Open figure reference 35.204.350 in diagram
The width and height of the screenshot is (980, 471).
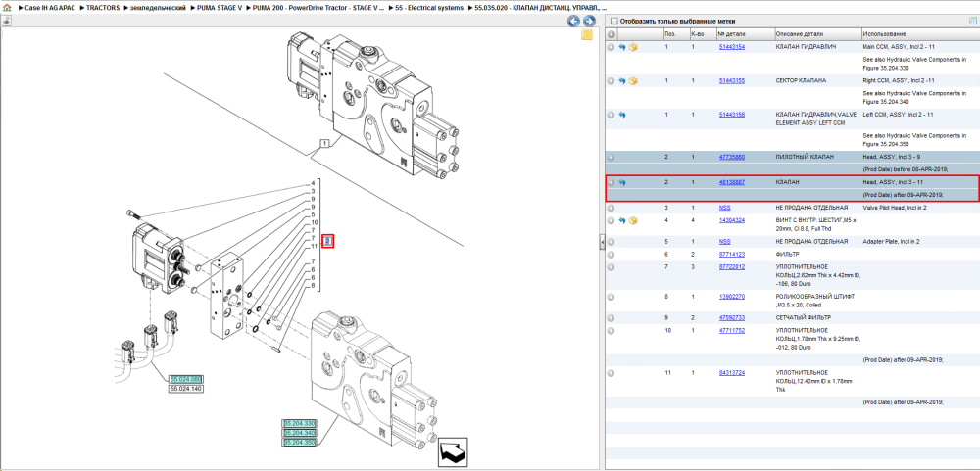[299, 443]
